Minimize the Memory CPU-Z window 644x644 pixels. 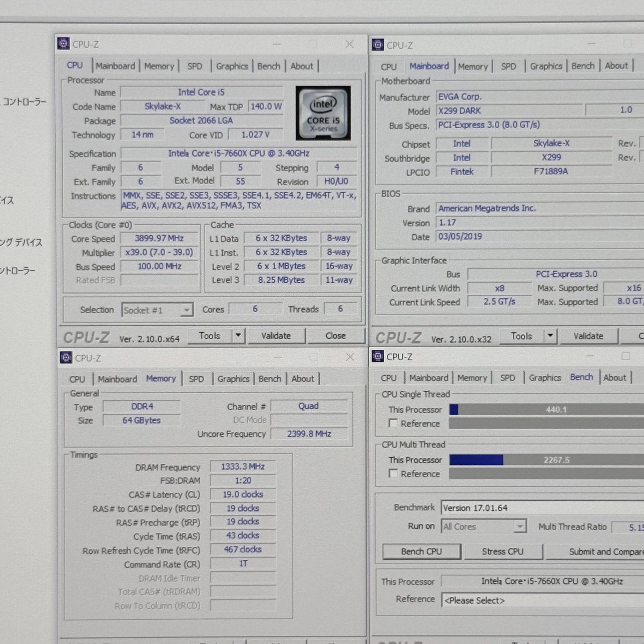coord(277,357)
